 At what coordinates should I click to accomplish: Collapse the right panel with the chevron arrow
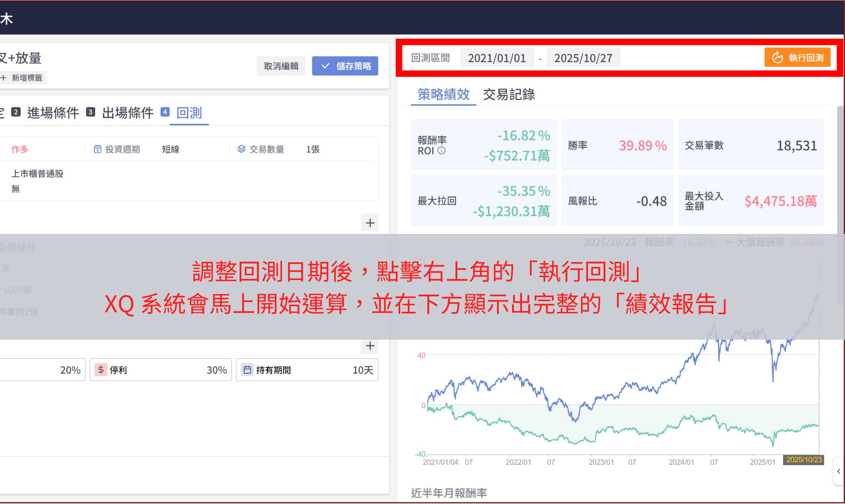pos(839,472)
